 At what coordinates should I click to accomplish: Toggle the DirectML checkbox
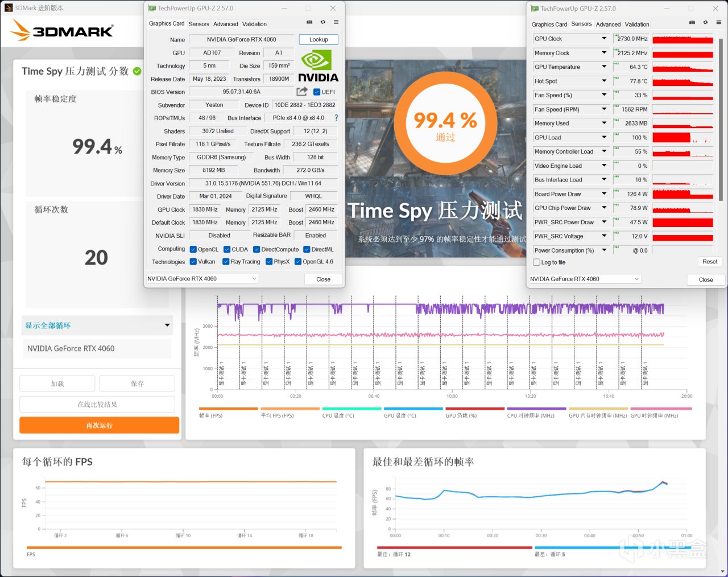(x=307, y=249)
